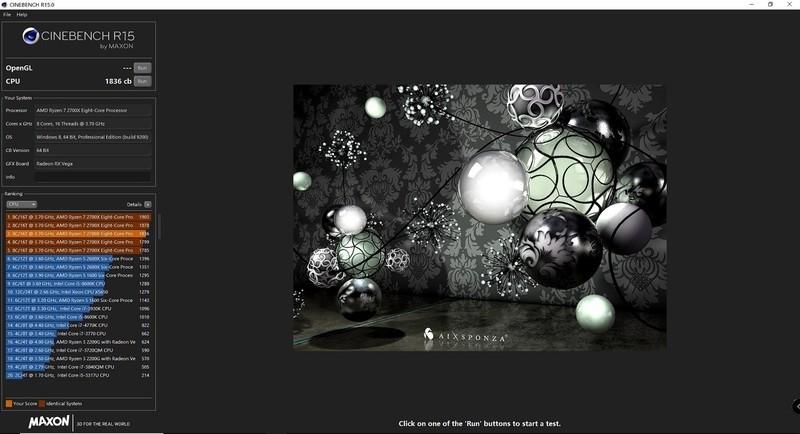Minimize the Cinebench window
The image size is (800, 434).
point(752,4)
